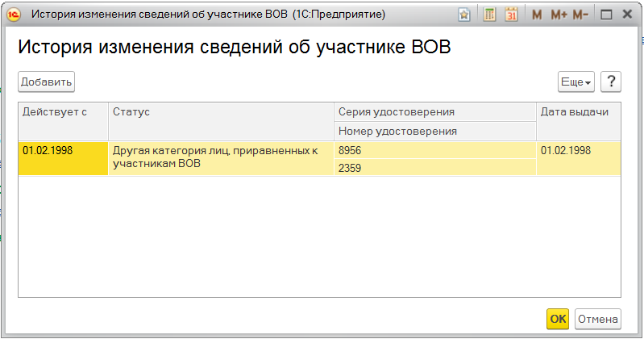Click the Отмена button

pos(597,319)
